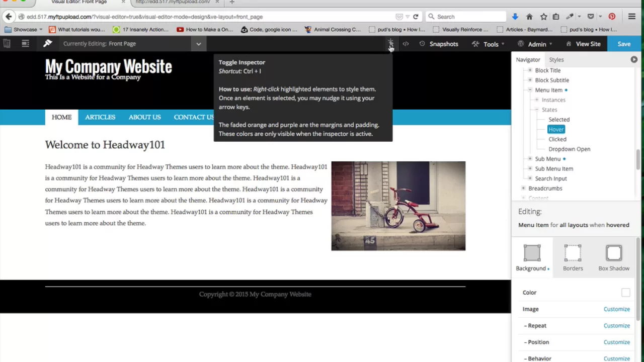Open the live CSS code icon
The image size is (644, 362).
(x=406, y=44)
